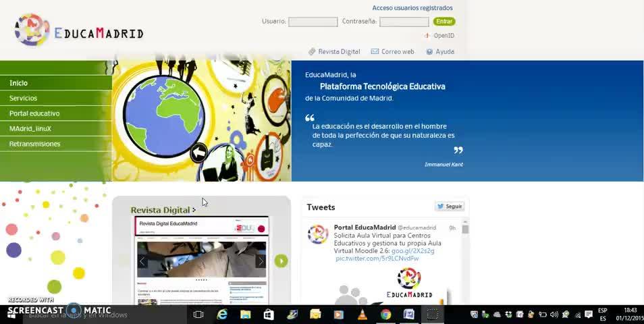Open the goo.gl/2X2s2g tweet link
Image resolution: width=644 pixels, height=324 pixels.
point(412,250)
